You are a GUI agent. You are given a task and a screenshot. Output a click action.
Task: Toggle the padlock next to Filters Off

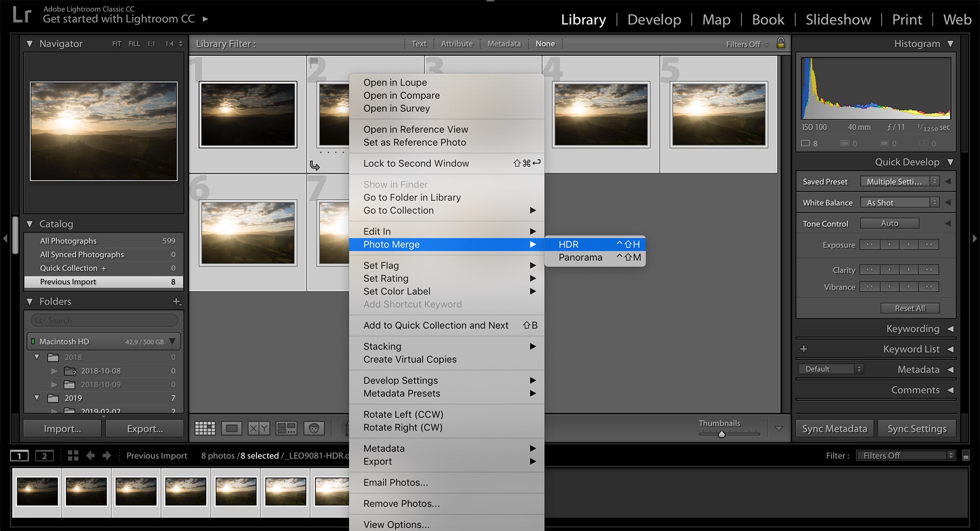point(781,43)
